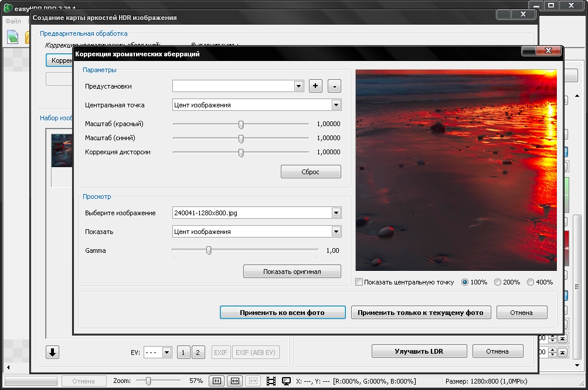The width and height of the screenshot is (588, 390).
Task: Click the down arrow icon below image list
Action: click(x=52, y=352)
